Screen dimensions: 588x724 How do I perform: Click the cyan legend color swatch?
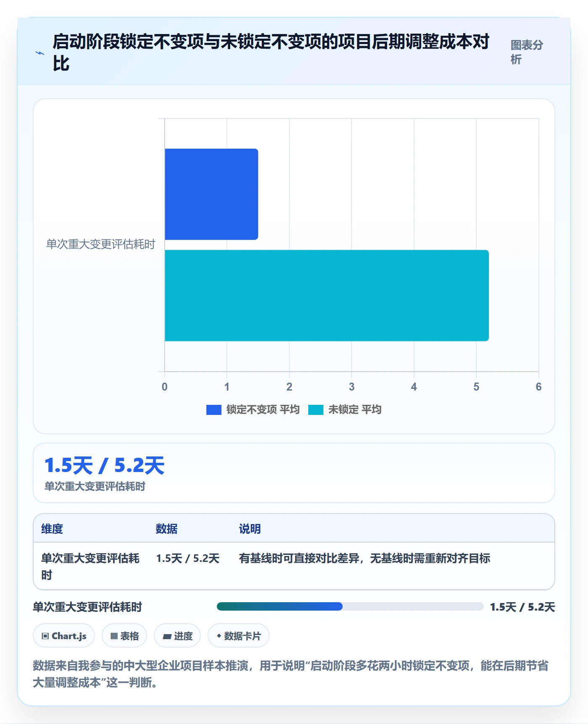(x=316, y=410)
